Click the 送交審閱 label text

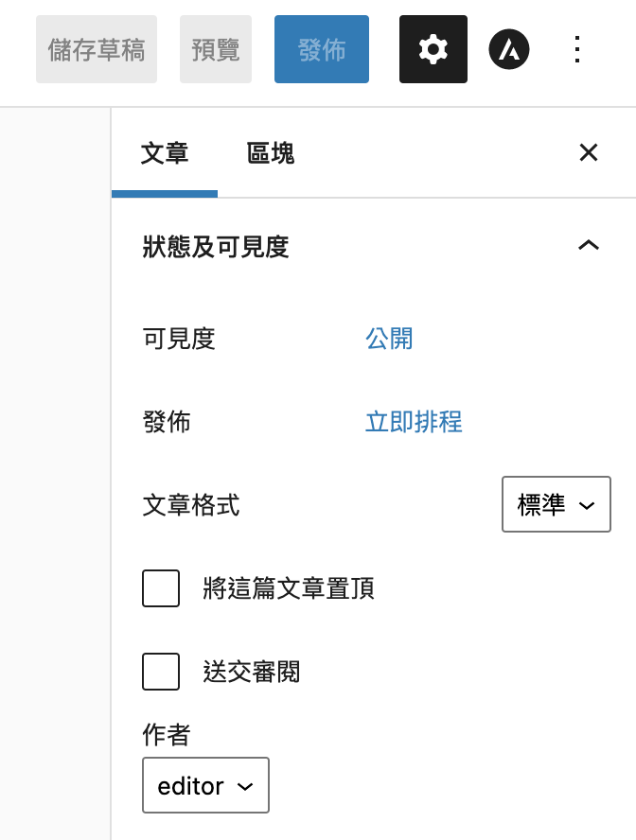(252, 673)
